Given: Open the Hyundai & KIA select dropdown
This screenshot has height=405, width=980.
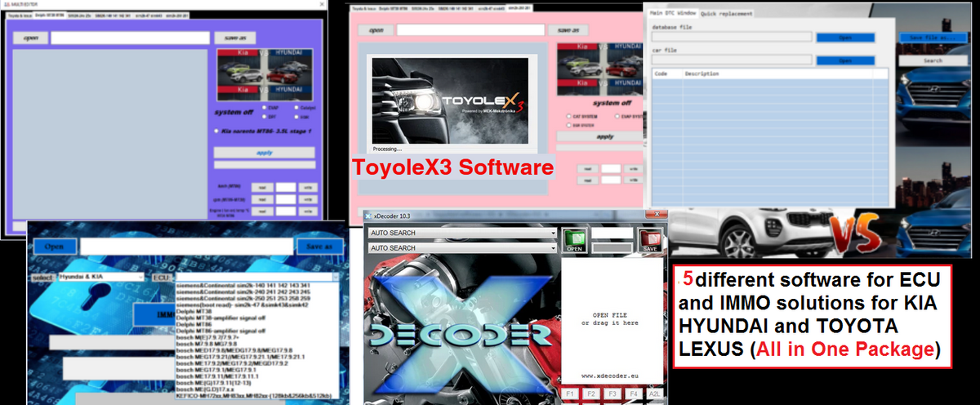Looking at the screenshot, I should click(x=143, y=277).
